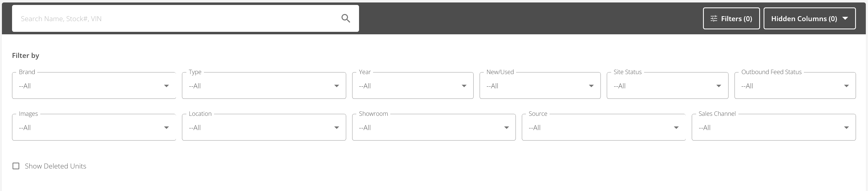Click the magnifying glass search icon
Screen dimensions: 868x191
345,18
